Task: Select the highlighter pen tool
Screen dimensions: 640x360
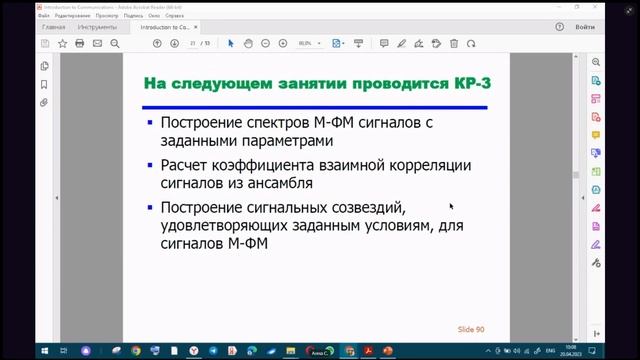Action: pos(401,43)
